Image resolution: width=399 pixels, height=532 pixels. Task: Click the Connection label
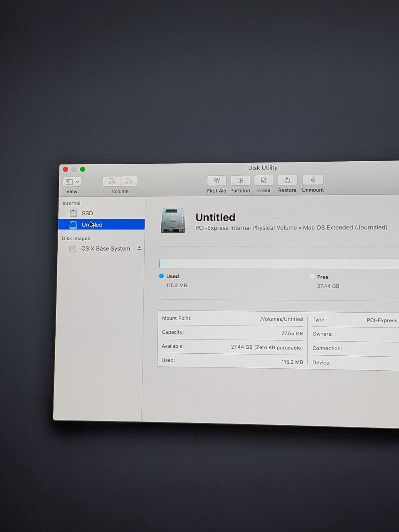click(x=328, y=348)
